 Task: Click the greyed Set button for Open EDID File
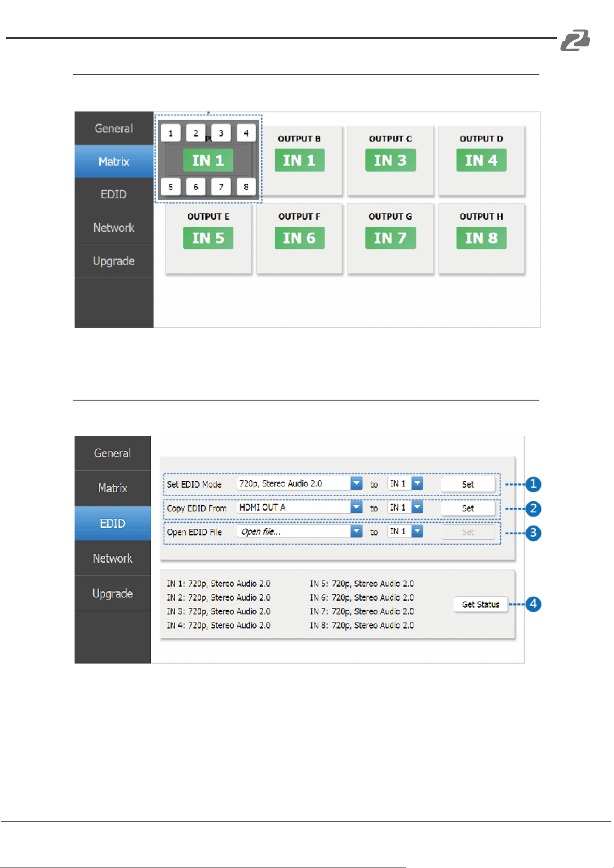coord(468,532)
